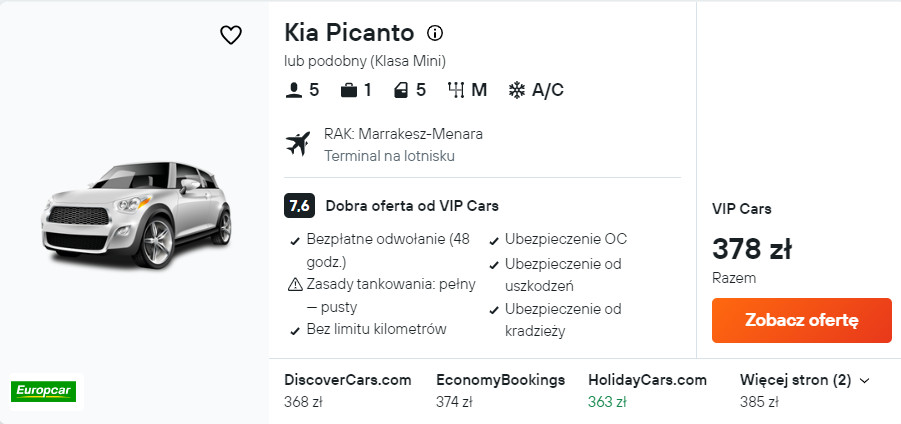This screenshot has height=424, width=901.
Task: Click the Europcar supplier logo
Action: click(43, 391)
